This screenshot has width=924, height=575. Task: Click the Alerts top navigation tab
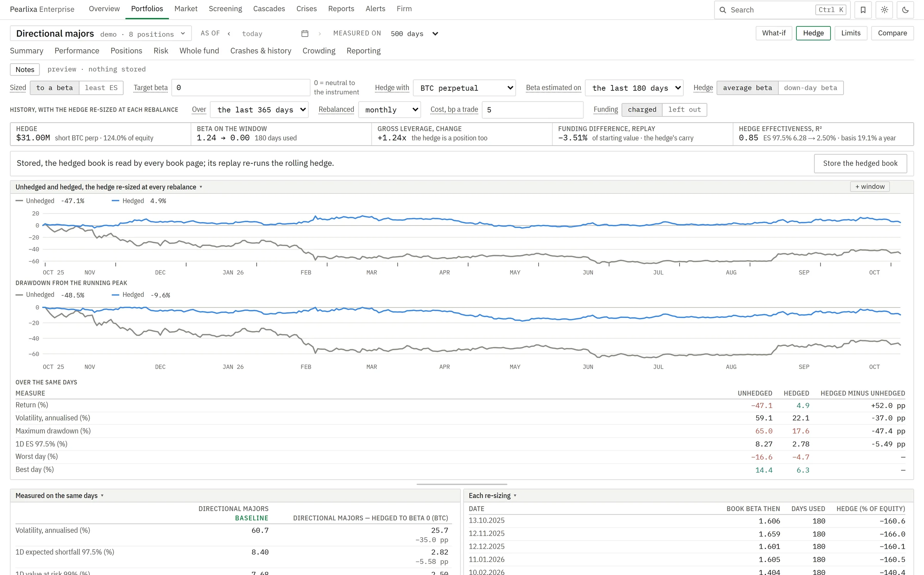click(x=375, y=9)
